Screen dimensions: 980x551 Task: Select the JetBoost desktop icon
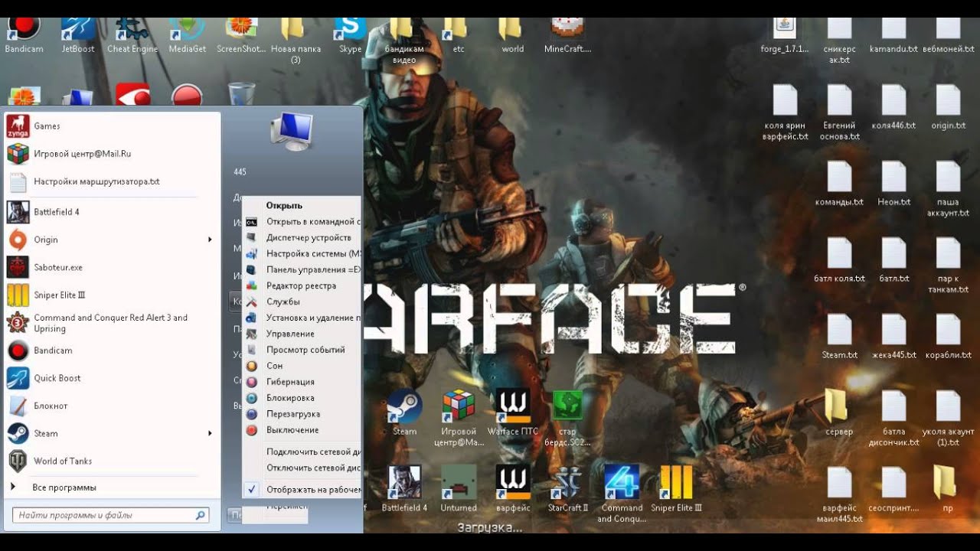pos(78,34)
